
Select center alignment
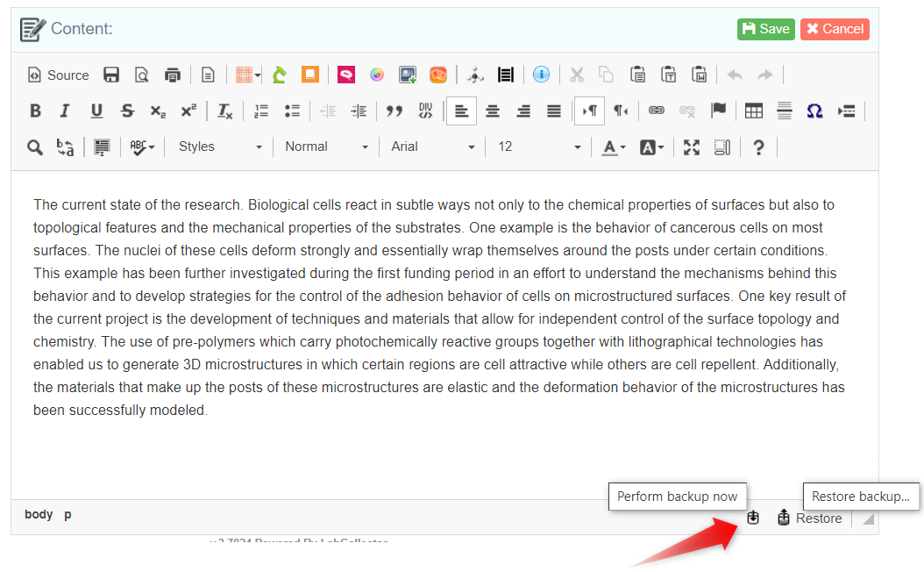[x=493, y=111]
